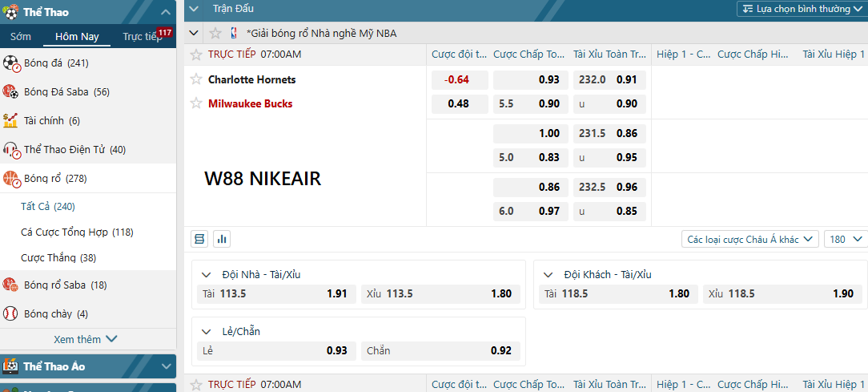Click the Bóng Đá Saba sidebar icon
The image size is (868, 392).
coord(11,92)
